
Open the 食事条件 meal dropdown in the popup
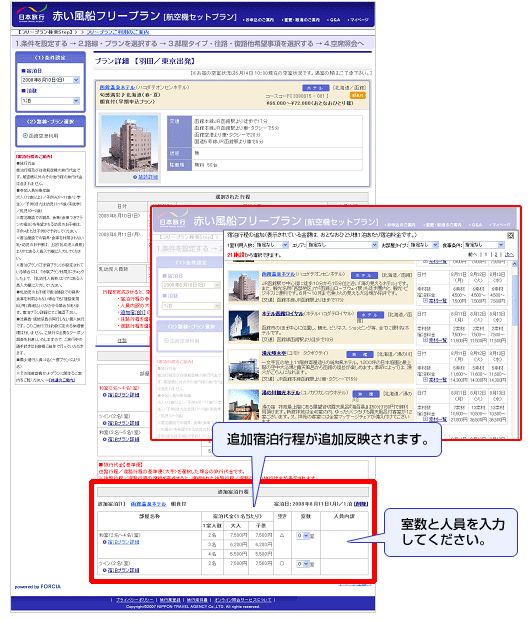pyautogui.click(x=484, y=245)
